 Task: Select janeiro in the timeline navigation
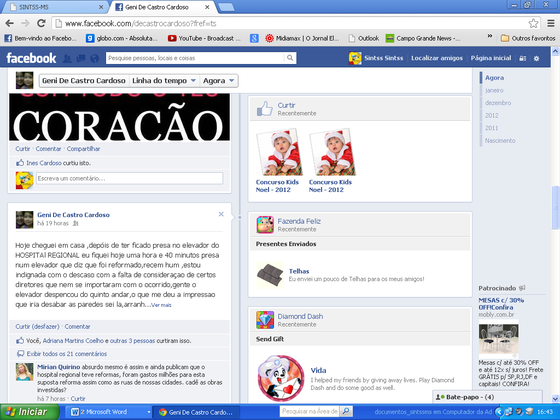click(x=494, y=90)
